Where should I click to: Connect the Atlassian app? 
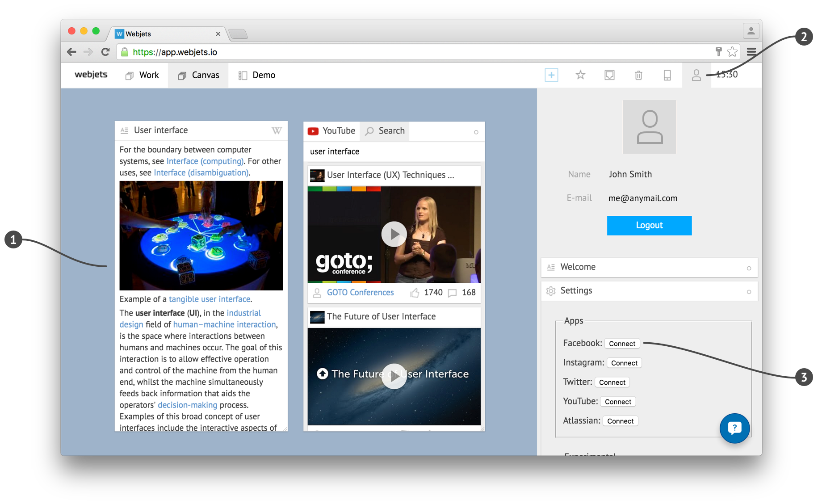pos(620,421)
